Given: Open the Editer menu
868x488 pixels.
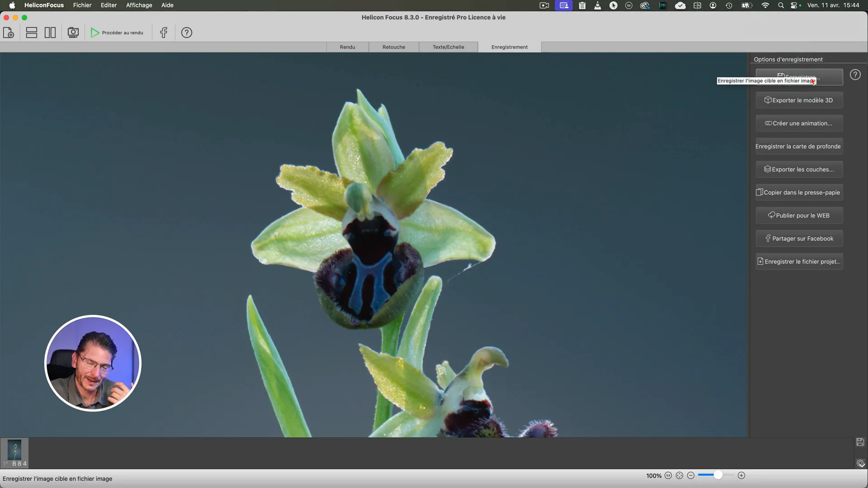Looking at the screenshot, I should click(108, 5).
